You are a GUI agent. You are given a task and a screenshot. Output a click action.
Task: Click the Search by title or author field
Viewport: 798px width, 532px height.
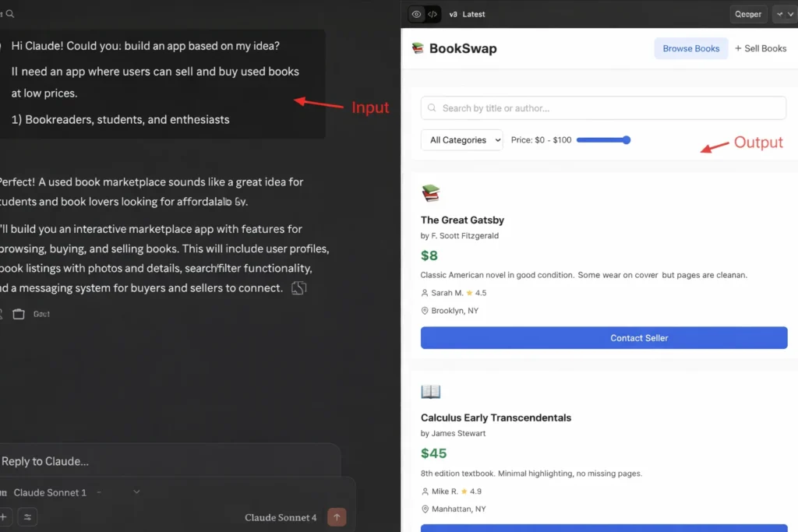coord(603,108)
